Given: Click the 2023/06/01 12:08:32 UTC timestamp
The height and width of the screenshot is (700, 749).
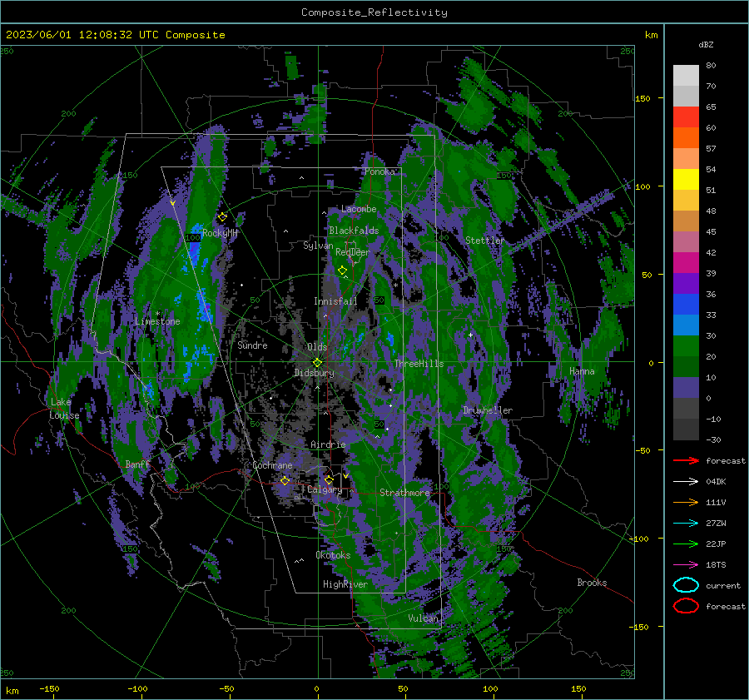Looking at the screenshot, I should pyautogui.click(x=82, y=35).
